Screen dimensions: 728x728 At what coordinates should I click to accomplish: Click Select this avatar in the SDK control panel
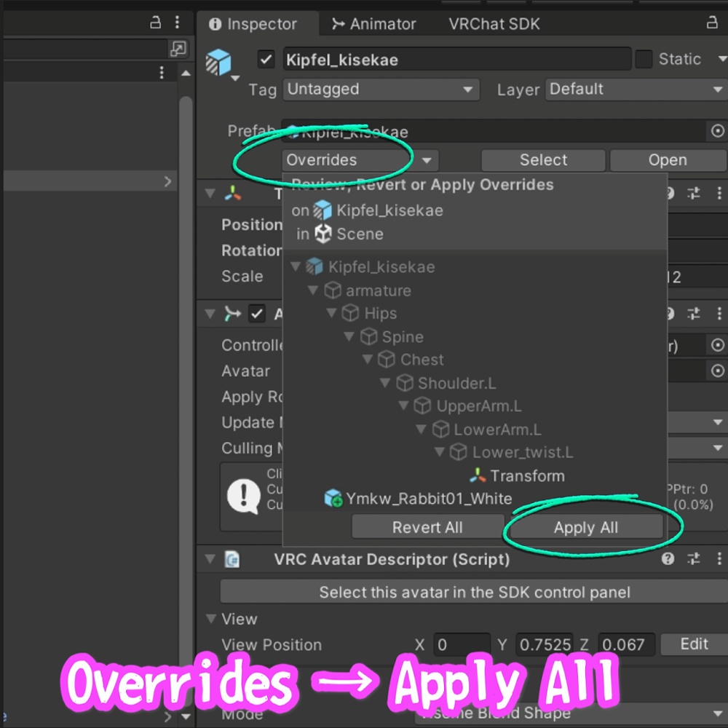click(474, 592)
